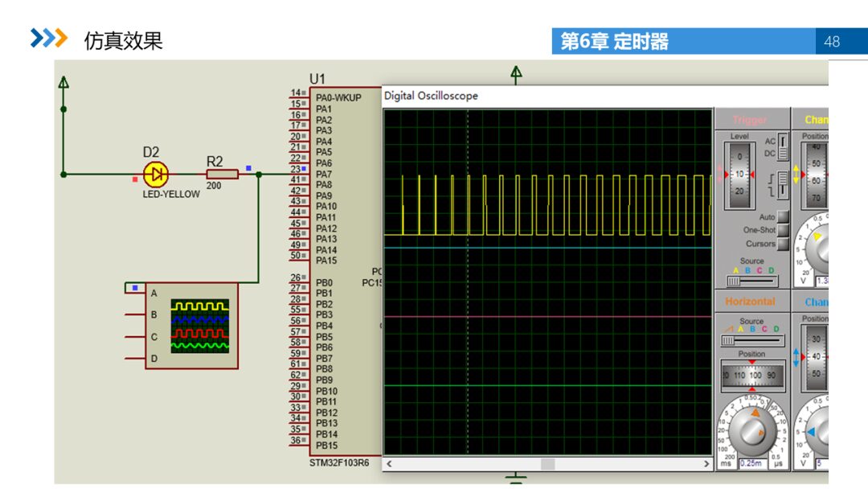Click the R2 component label

click(215, 161)
